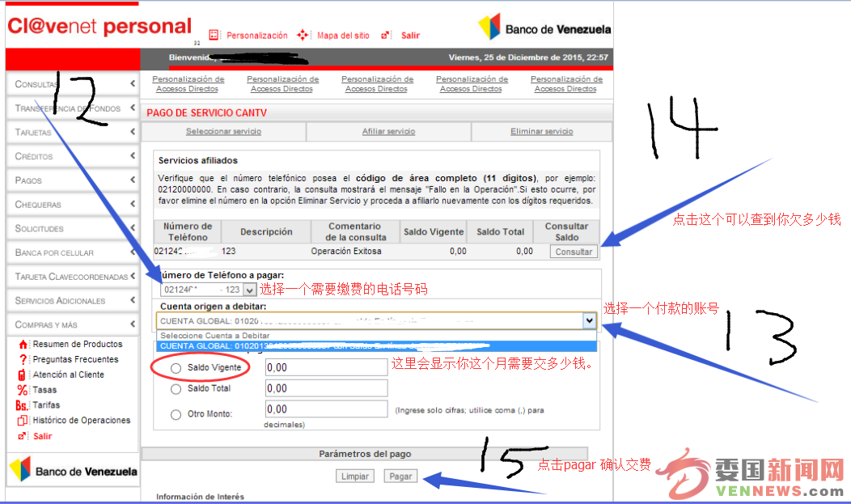Expand the Consultas sidebar menu
The height and width of the screenshot is (504, 851).
(x=73, y=84)
